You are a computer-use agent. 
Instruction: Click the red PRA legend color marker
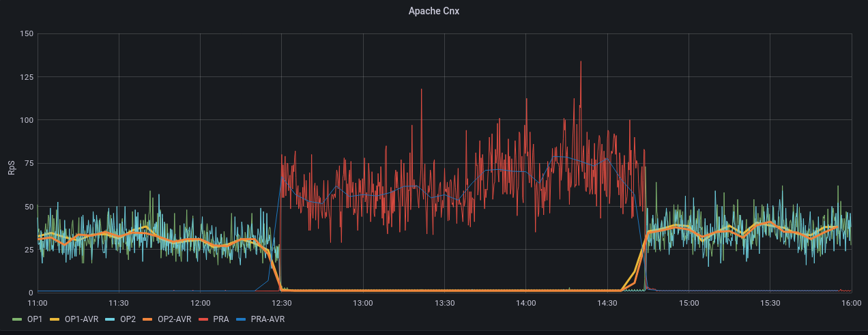tap(205, 319)
